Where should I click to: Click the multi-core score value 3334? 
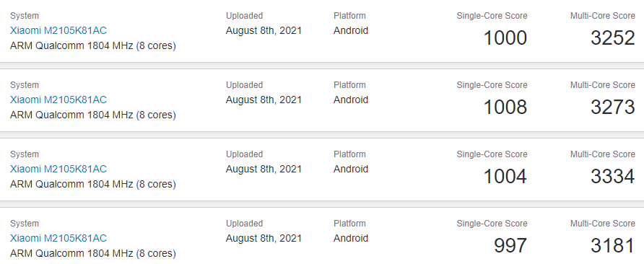[x=613, y=177]
